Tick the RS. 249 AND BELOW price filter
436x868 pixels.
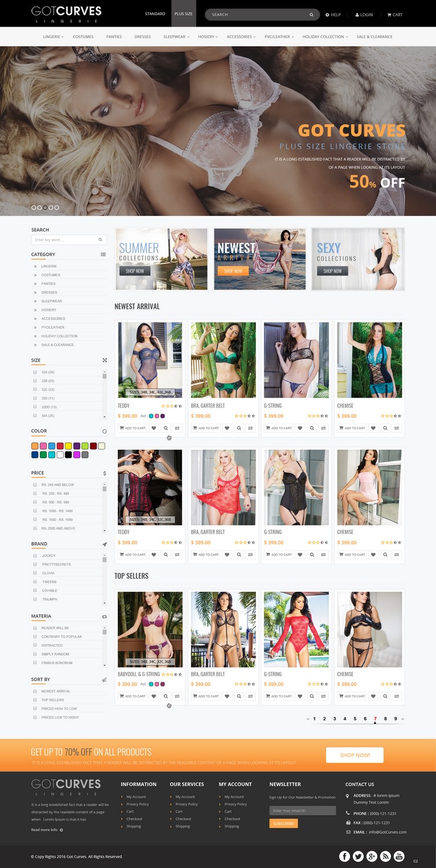click(x=35, y=484)
